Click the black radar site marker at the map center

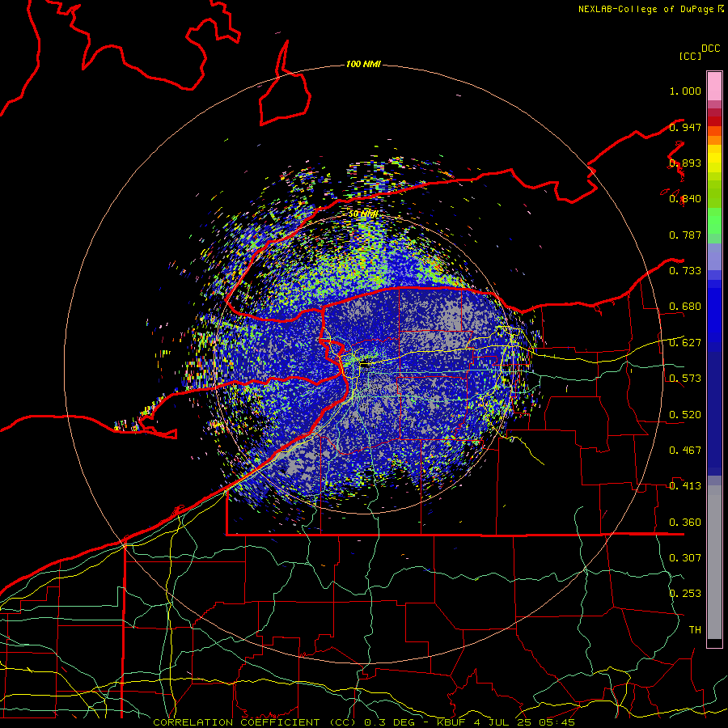pos(366,365)
